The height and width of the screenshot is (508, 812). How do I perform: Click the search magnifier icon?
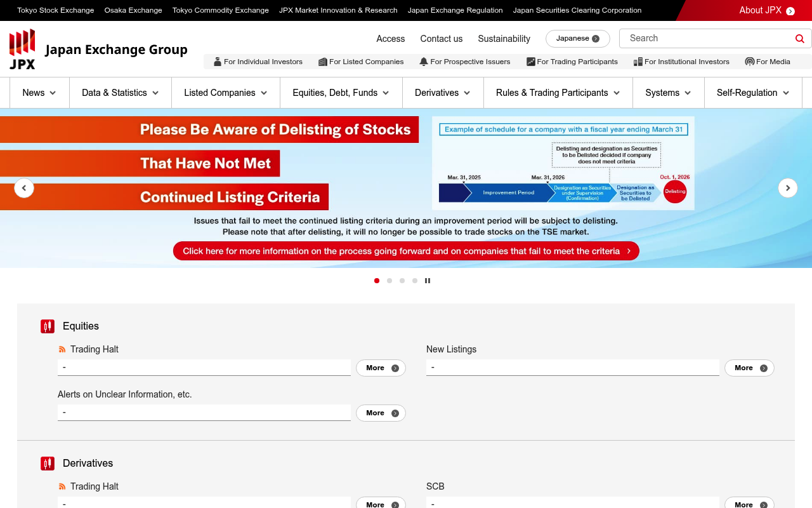[799, 39]
